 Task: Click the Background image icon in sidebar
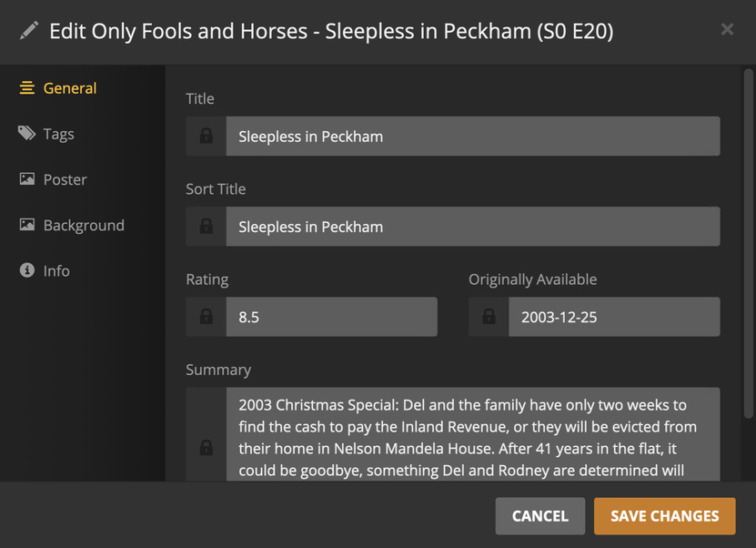27,225
